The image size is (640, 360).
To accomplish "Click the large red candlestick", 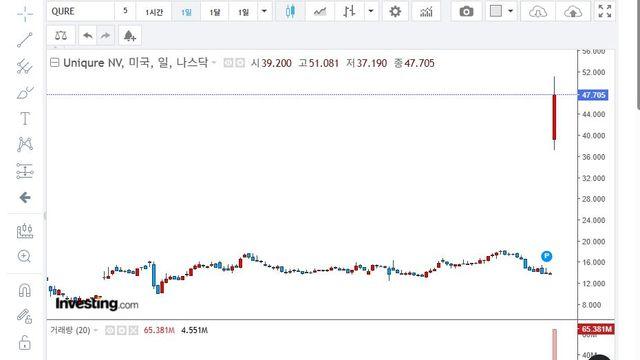I will click(x=554, y=118).
